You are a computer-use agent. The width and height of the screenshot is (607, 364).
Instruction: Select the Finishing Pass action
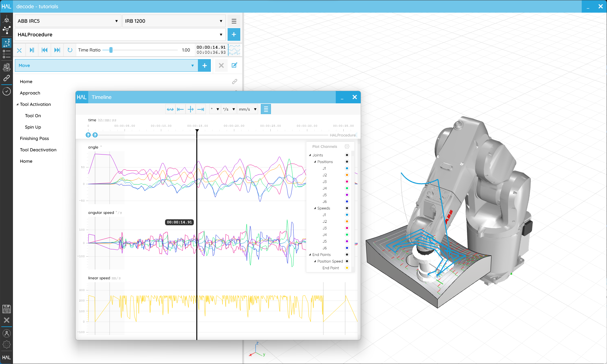click(x=34, y=138)
